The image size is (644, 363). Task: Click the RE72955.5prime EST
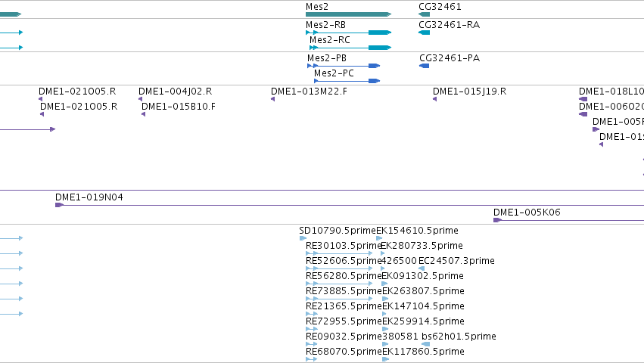click(312, 329)
